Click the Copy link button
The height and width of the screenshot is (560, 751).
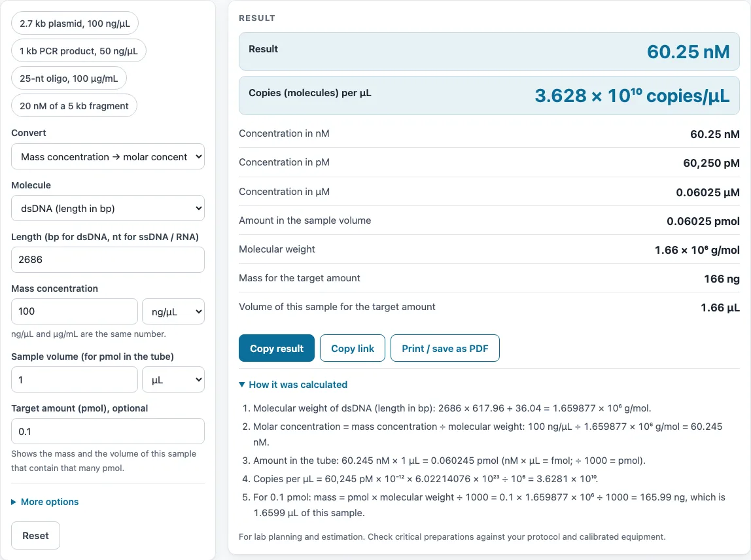coord(353,348)
